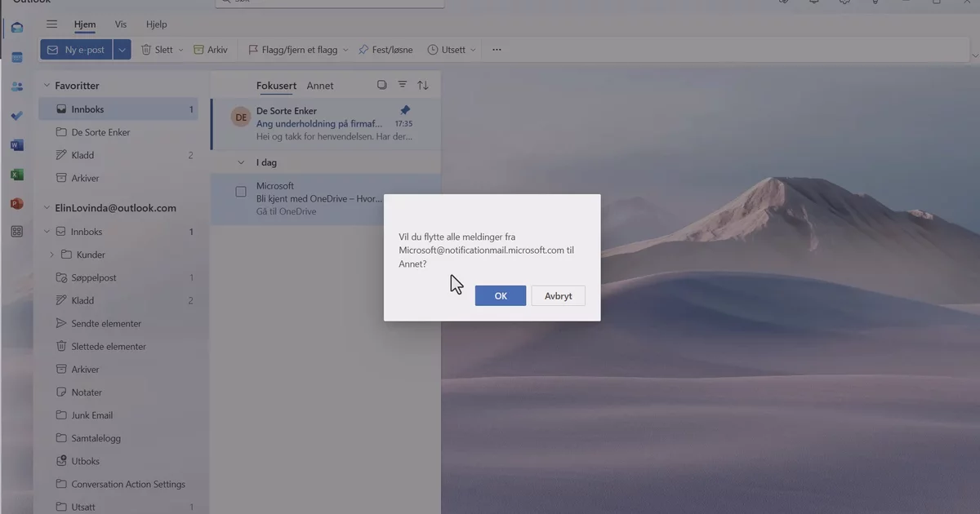Open the People contacts icon
This screenshot has width=980, height=514.
[x=17, y=86]
